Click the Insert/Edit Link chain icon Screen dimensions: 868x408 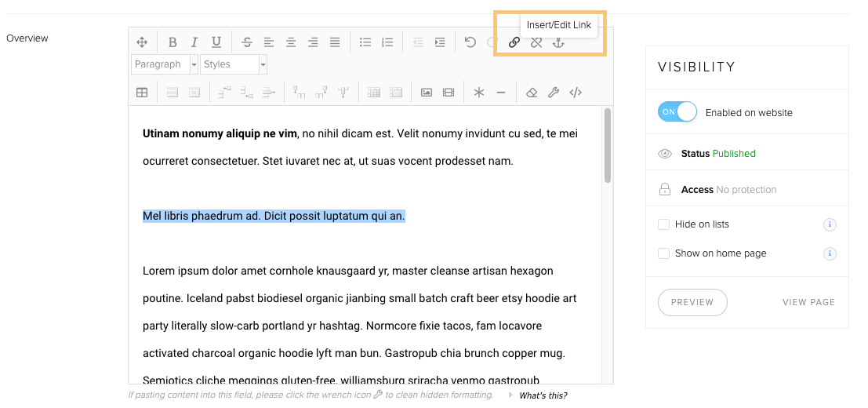[514, 42]
